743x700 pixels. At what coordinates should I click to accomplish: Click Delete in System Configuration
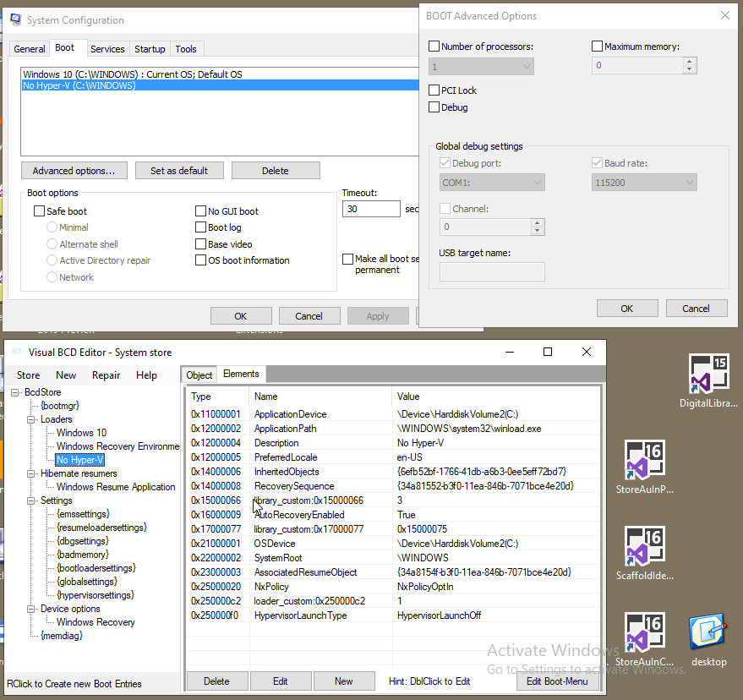tap(276, 171)
